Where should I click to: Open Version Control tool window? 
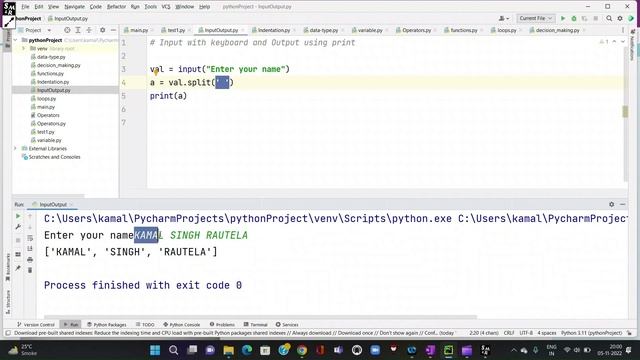click(x=36, y=324)
